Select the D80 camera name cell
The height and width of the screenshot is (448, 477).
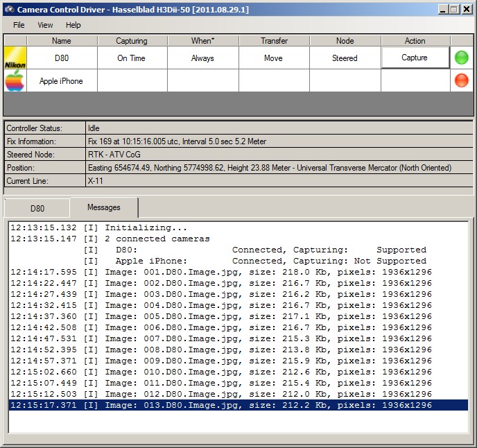[61, 58]
